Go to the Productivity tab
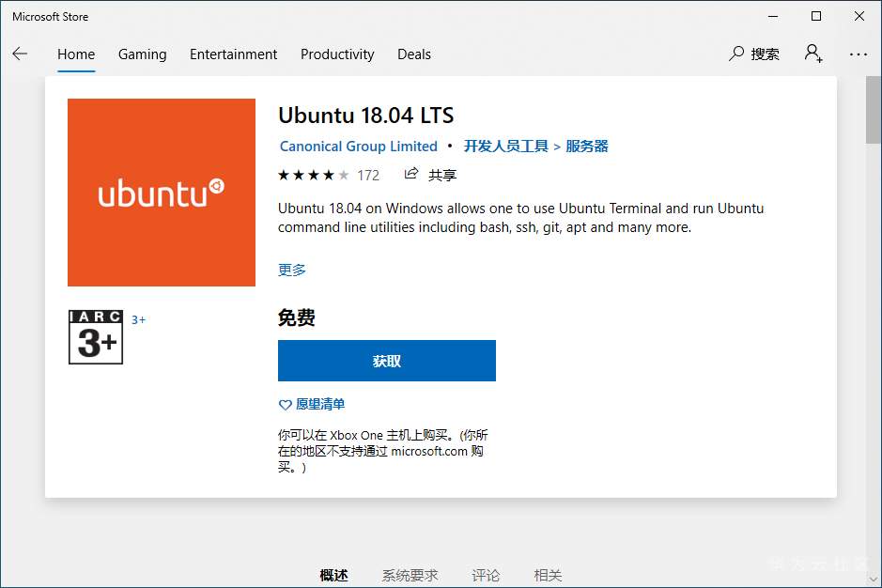 [x=337, y=54]
